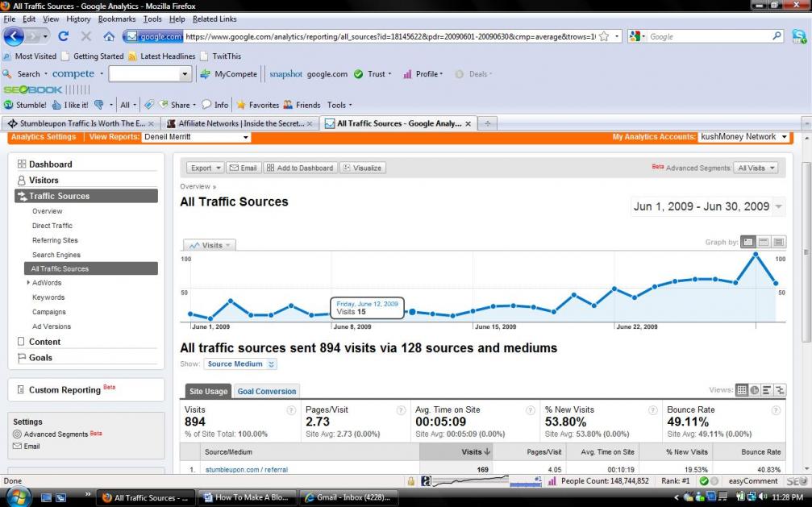Open the date range picker dropdown
Image resolution: width=812 pixels, height=507 pixels.
[778, 206]
